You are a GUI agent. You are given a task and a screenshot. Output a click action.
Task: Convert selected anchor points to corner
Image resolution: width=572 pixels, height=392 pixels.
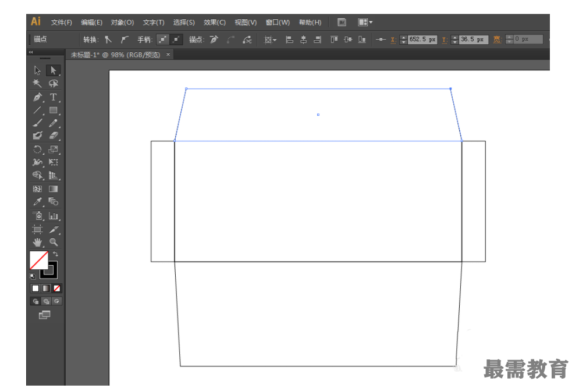108,40
